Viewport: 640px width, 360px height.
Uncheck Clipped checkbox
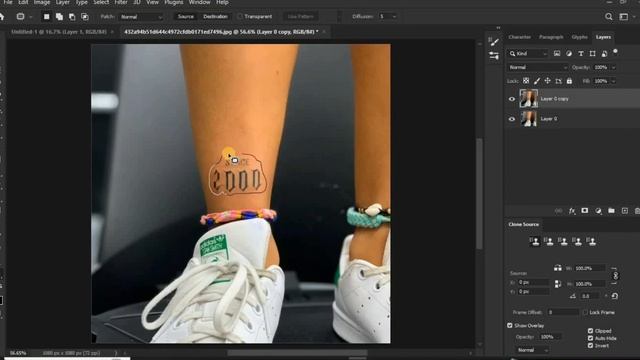click(x=590, y=331)
